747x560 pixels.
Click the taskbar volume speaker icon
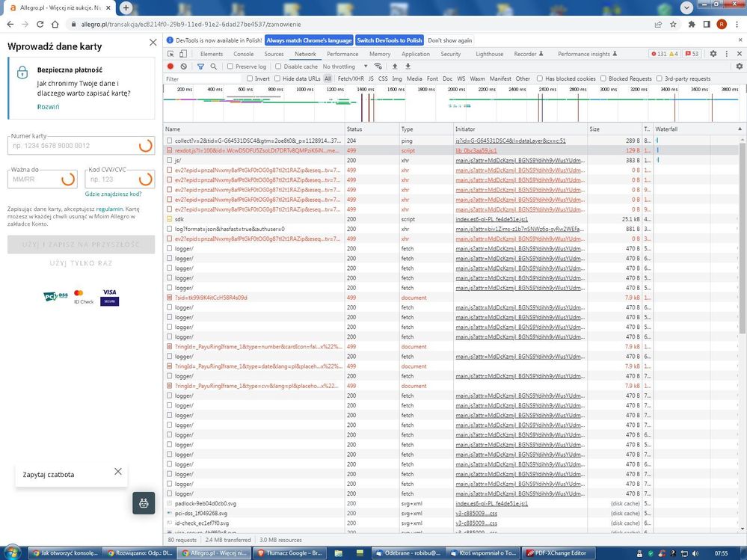pos(695,553)
